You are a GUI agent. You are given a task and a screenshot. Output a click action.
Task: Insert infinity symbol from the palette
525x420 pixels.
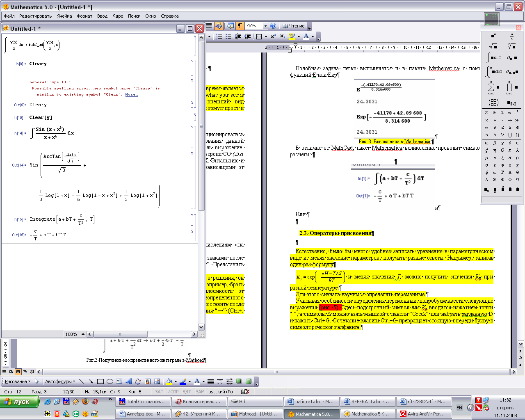(x=510, y=112)
